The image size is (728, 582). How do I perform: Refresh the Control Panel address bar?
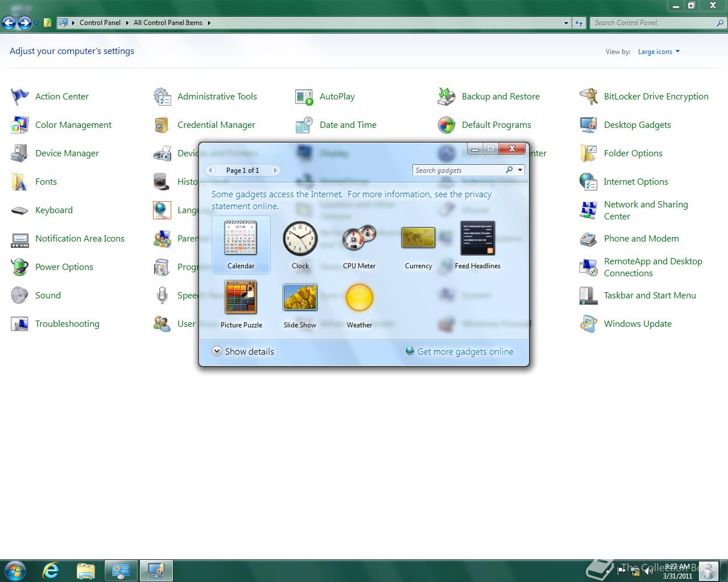click(579, 23)
